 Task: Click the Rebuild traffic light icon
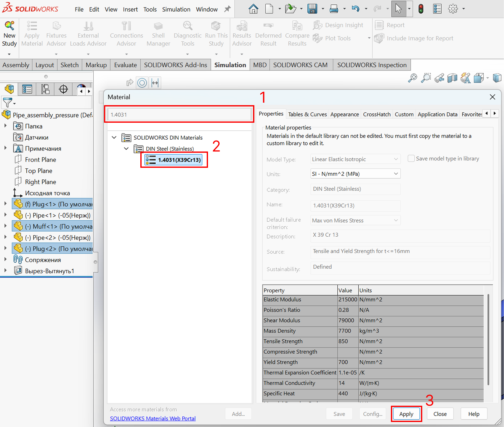(x=421, y=9)
